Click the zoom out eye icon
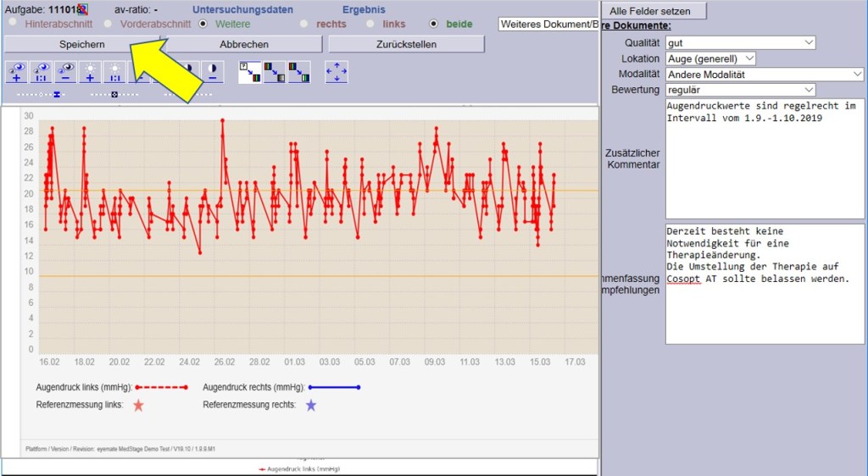 pyautogui.click(x=65, y=72)
